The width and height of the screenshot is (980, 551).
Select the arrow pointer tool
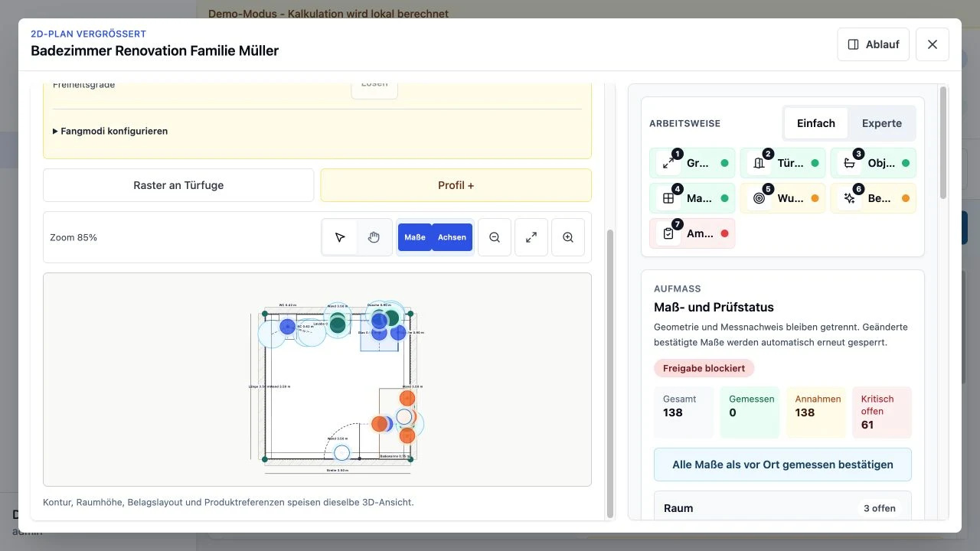[340, 237]
